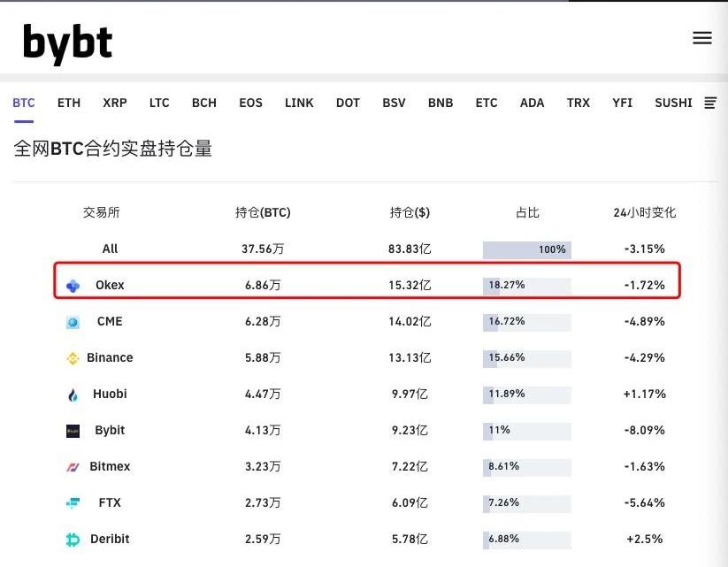Open the hamburger menu at top right
Screen dimensions: 728x567
pos(702,38)
